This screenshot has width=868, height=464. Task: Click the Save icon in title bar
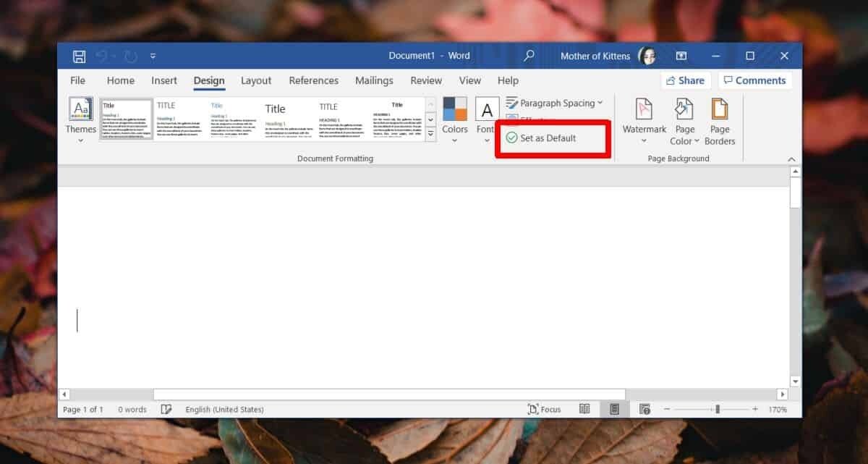pos(79,56)
